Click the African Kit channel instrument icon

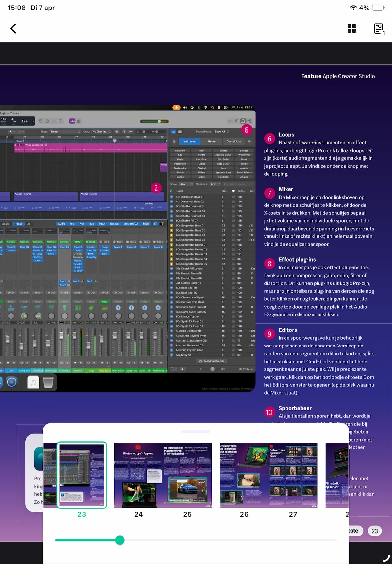click(64, 307)
